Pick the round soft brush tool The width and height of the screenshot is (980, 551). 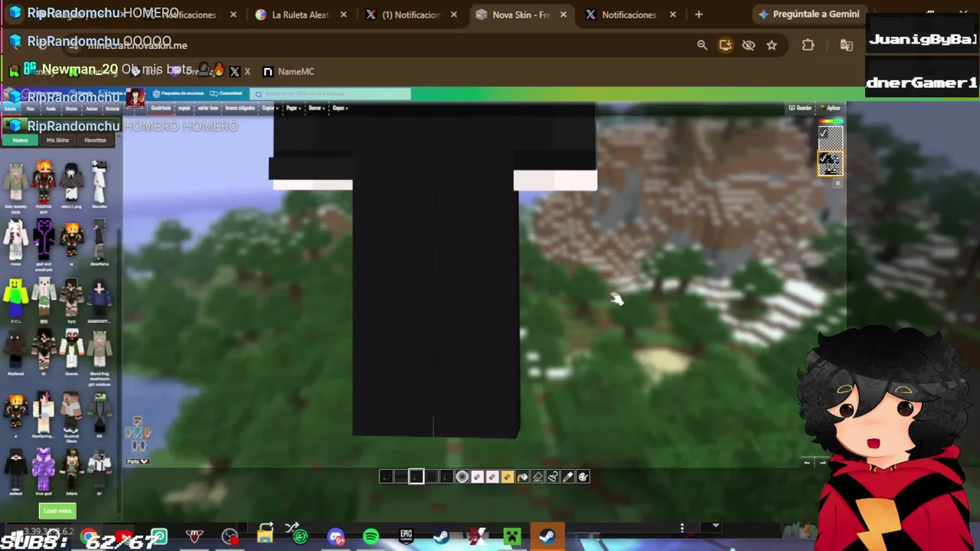pyautogui.click(x=462, y=477)
